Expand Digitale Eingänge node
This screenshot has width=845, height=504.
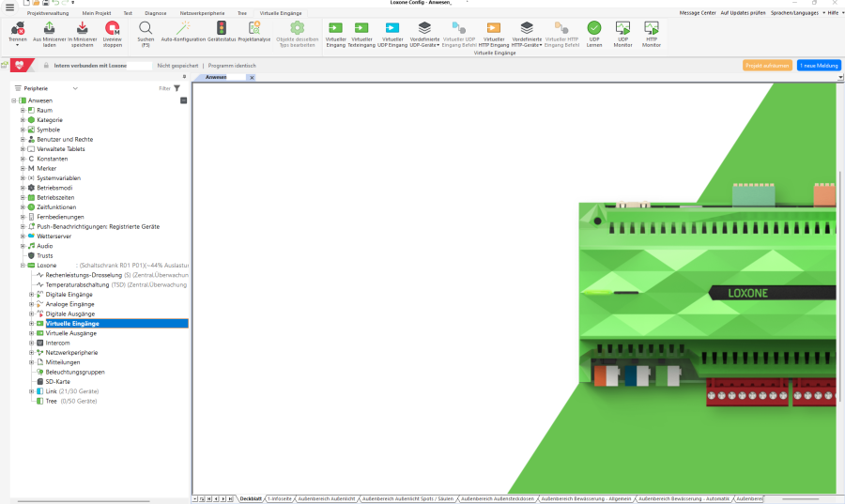coord(31,294)
